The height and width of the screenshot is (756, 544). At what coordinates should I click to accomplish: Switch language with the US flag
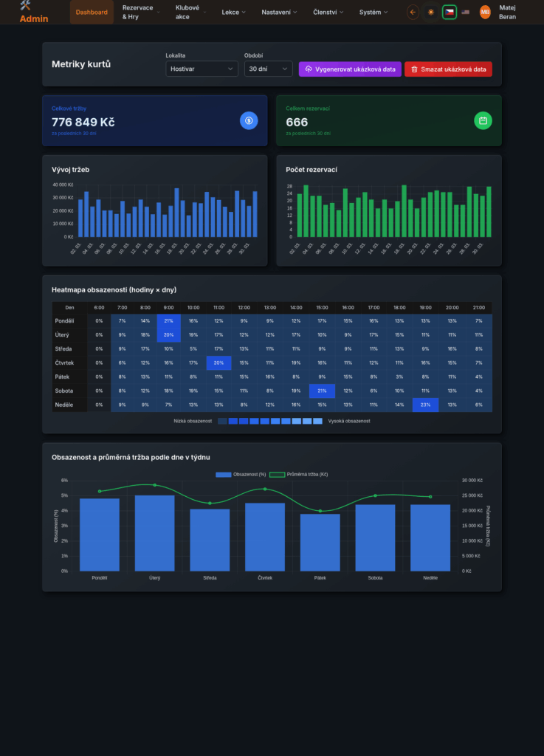tap(466, 12)
